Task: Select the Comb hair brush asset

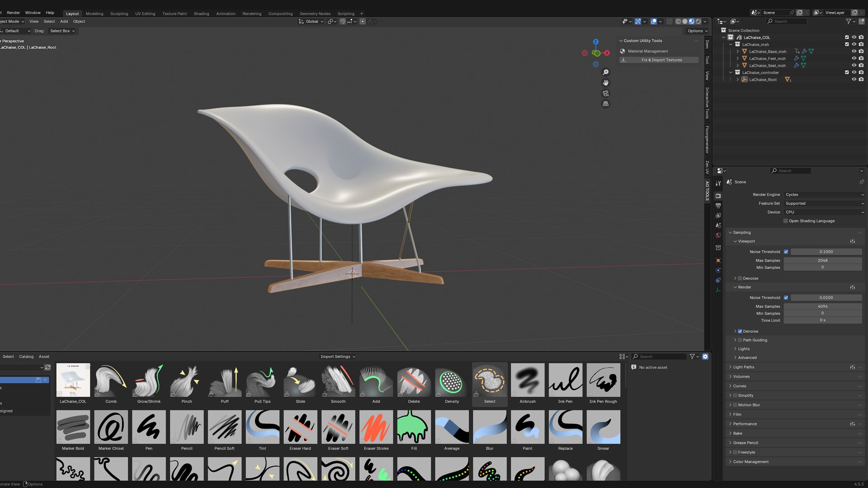Action: [x=111, y=384]
